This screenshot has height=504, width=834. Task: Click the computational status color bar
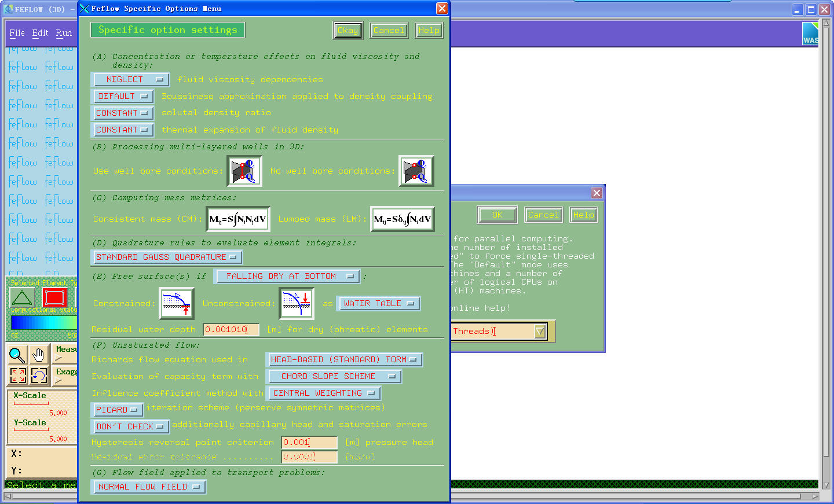43,322
